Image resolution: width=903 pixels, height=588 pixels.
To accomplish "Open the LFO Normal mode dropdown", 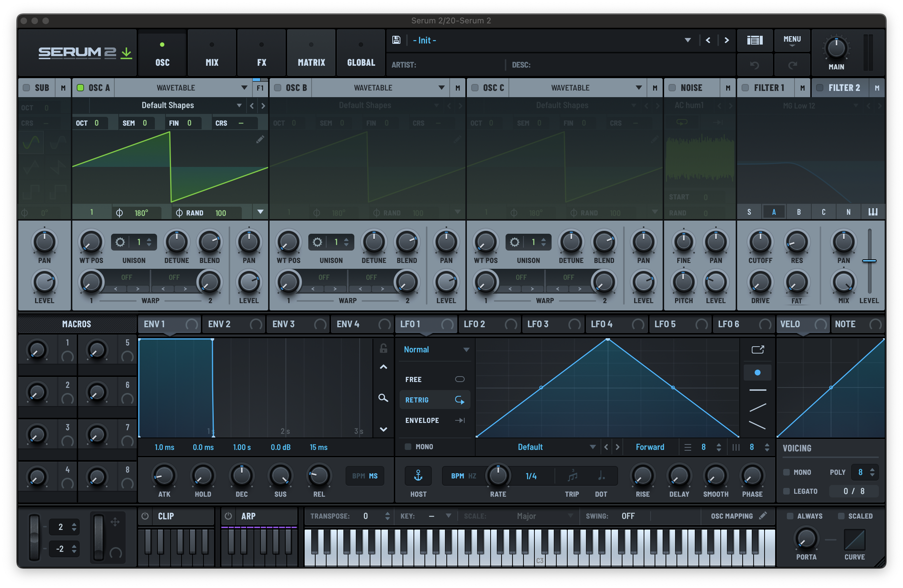I will coord(436,350).
